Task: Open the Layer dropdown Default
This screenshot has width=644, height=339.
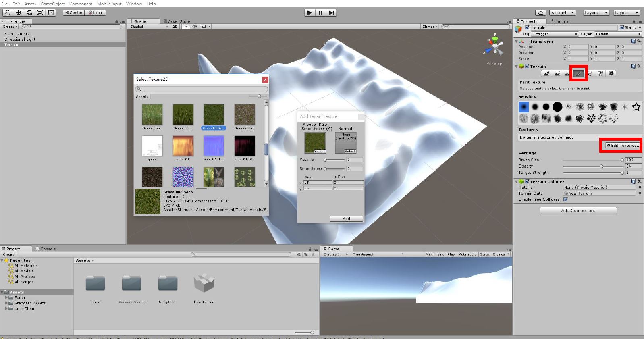Action: coord(617,34)
